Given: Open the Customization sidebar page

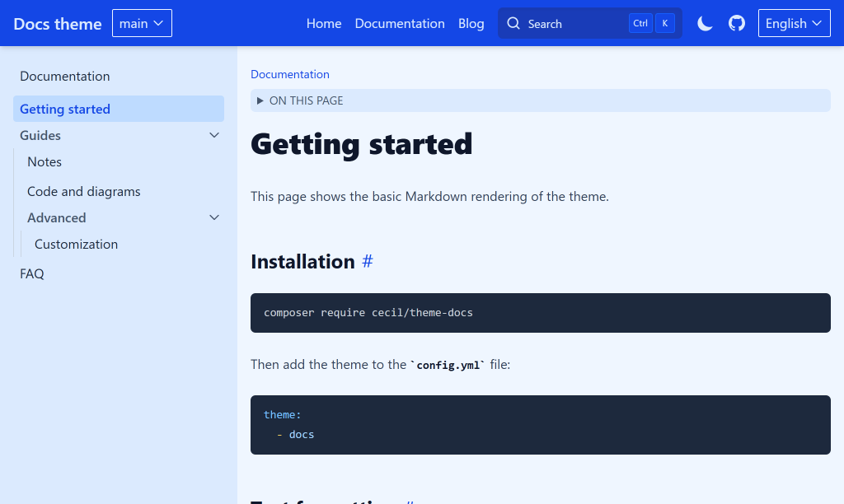Looking at the screenshot, I should pos(76,244).
